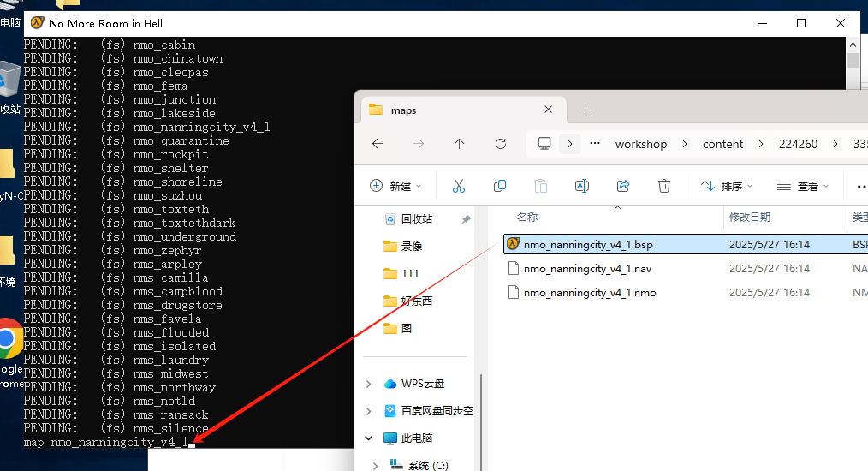Open 录像 folder in sidebar
Image resolution: width=868 pixels, height=471 pixels.
(402, 246)
